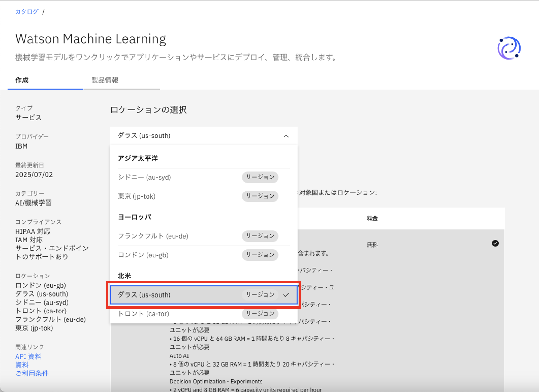Select the 東京 (jp-tok) location option
The width and height of the screenshot is (539, 392).
click(137, 196)
